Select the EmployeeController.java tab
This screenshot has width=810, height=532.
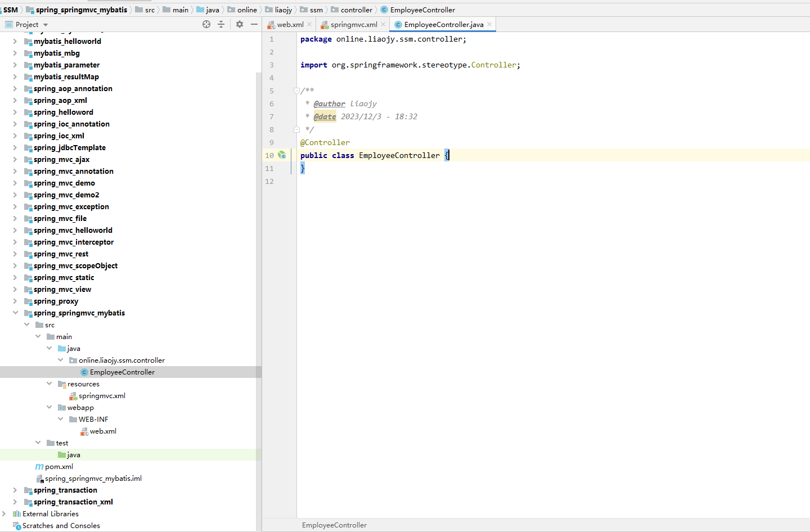444,25
